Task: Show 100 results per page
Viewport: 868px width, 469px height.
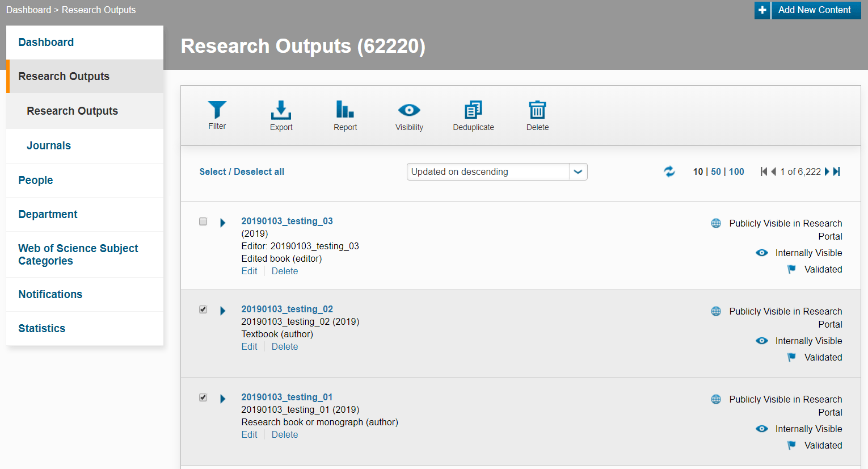Action: click(736, 171)
